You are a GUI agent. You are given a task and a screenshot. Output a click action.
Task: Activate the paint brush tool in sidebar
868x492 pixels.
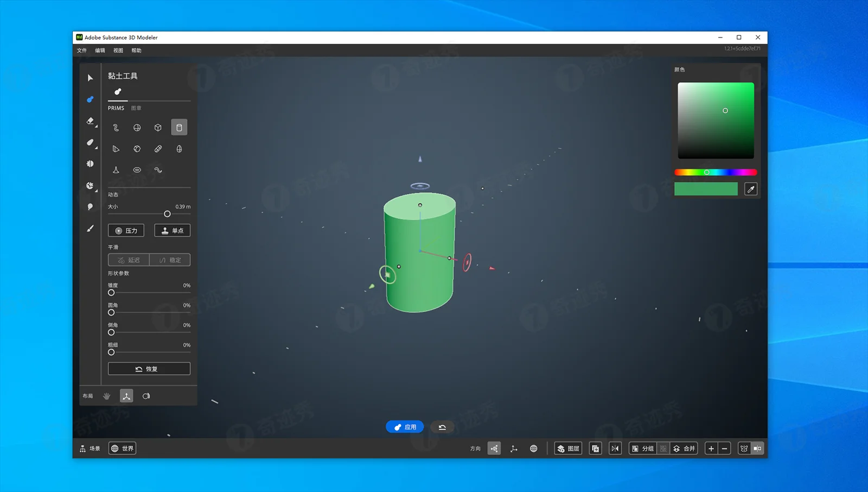click(90, 229)
